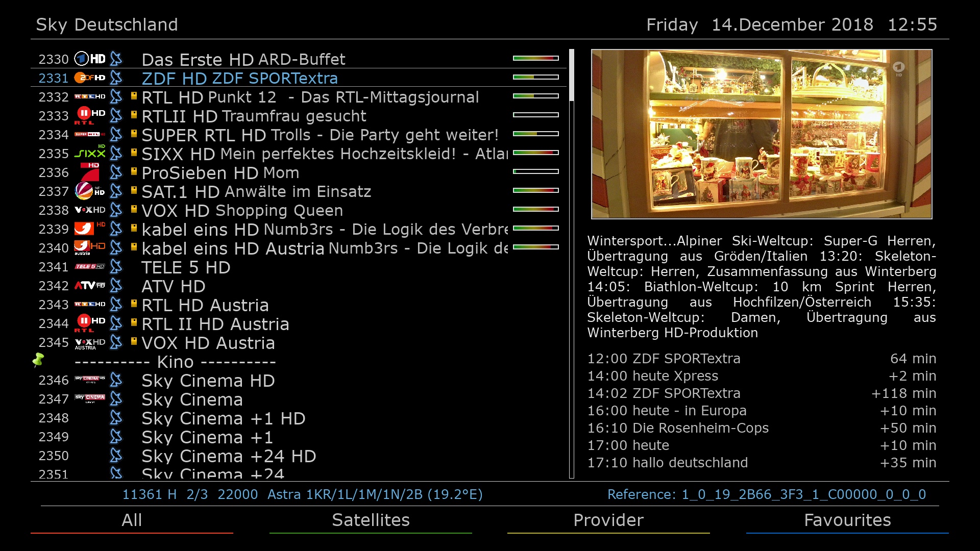The image size is (980, 551).
Task: Click the RTLII HD logo in row 2333
Action: (x=90, y=115)
